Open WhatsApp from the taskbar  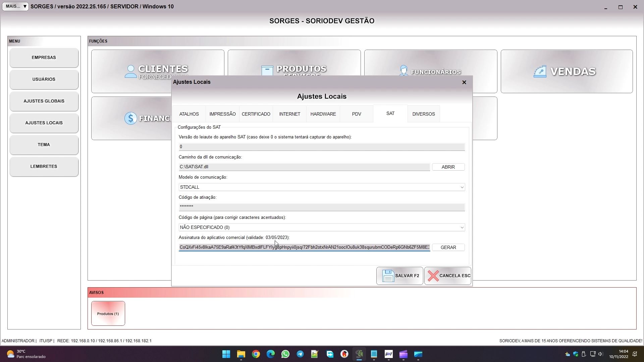(x=285, y=354)
